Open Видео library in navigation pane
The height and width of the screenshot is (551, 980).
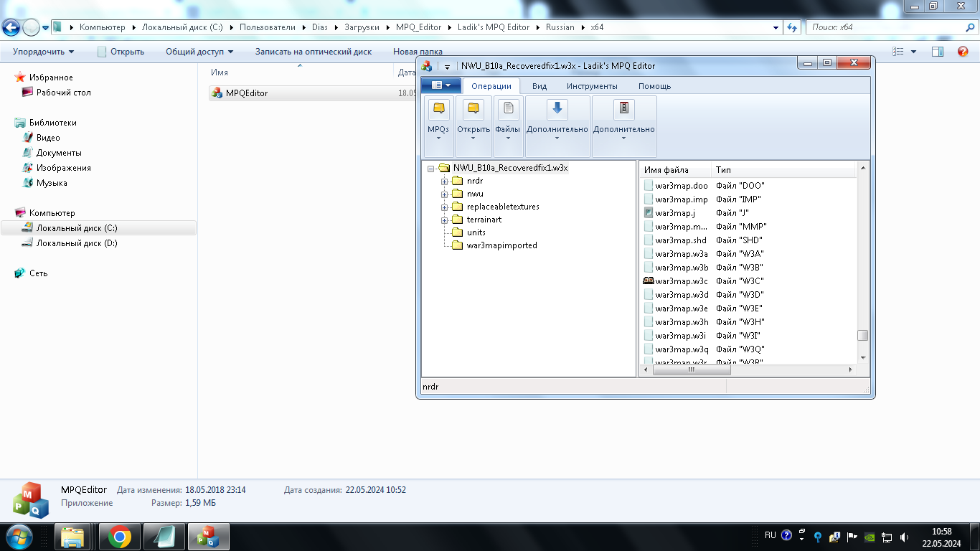[x=48, y=138]
